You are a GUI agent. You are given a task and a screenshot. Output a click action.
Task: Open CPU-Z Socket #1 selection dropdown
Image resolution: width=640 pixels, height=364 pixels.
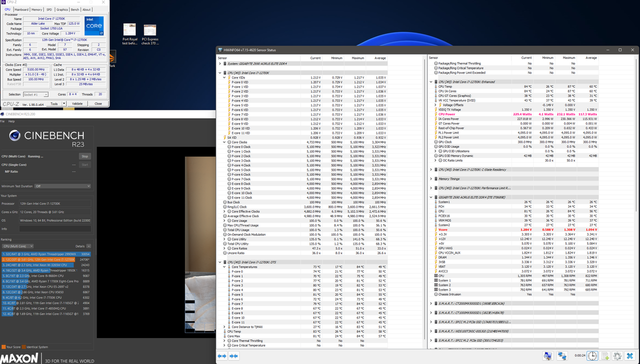[x=35, y=94]
